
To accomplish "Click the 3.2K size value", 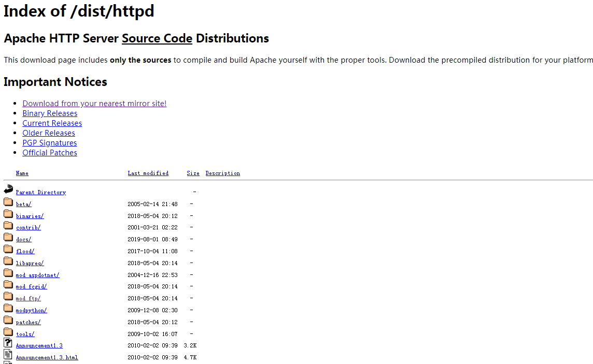I will pos(190,345).
